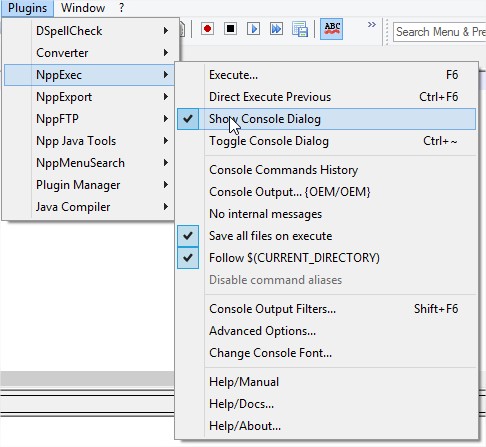
Task: Choose Execute... in NppExec menu
Action: point(327,75)
